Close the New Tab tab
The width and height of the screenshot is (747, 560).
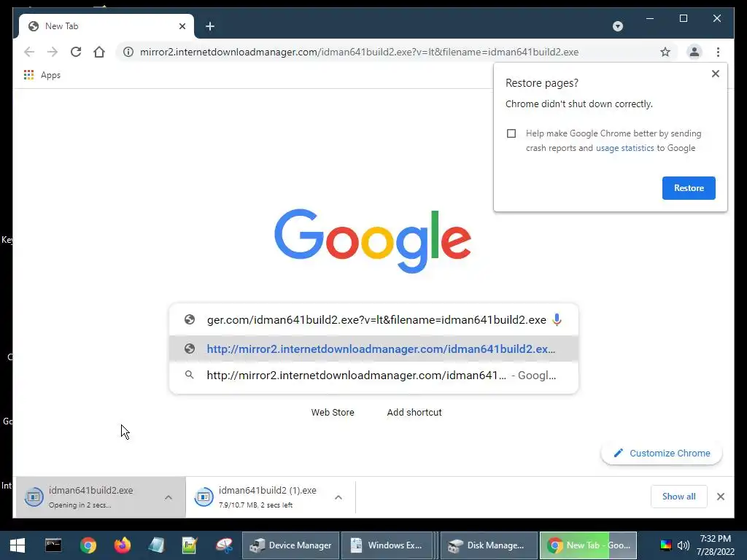pyautogui.click(x=182, y=26)
